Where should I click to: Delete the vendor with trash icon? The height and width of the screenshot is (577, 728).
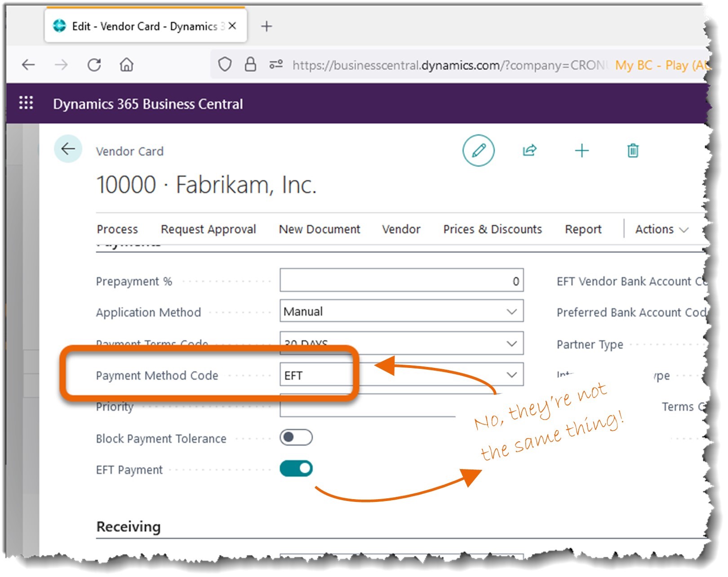(x=633, y=150)
